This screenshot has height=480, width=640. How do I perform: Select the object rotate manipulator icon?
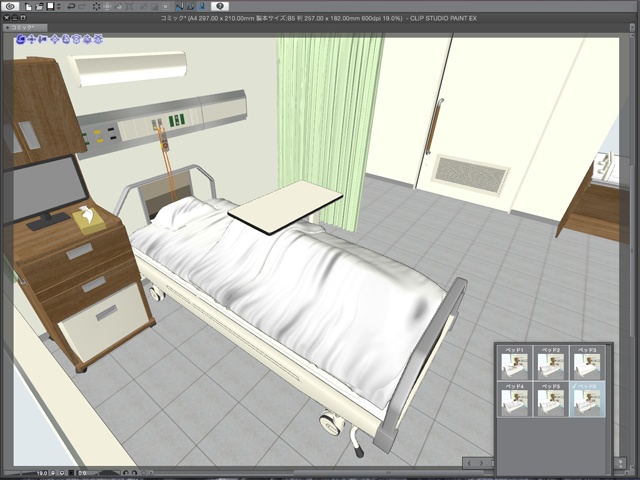click(66, 39)
